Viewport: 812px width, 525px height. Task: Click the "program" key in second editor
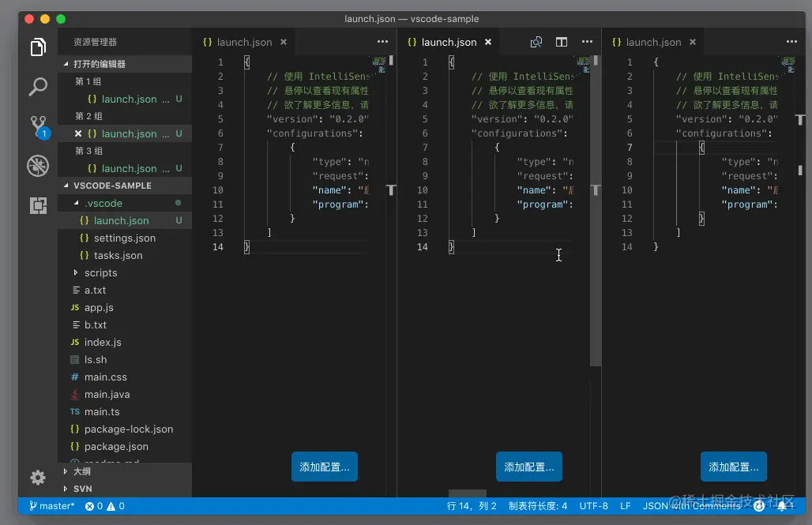(x=542, y=204)
